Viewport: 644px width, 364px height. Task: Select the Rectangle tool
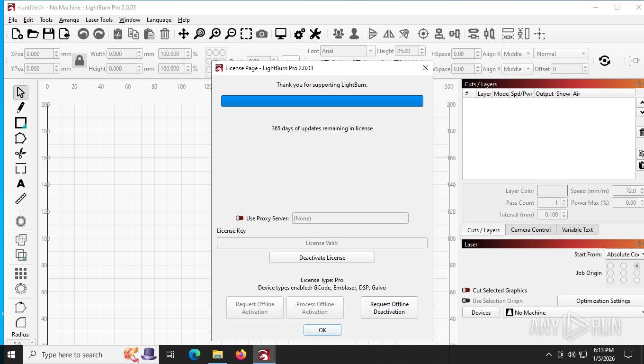pos(20,123)
